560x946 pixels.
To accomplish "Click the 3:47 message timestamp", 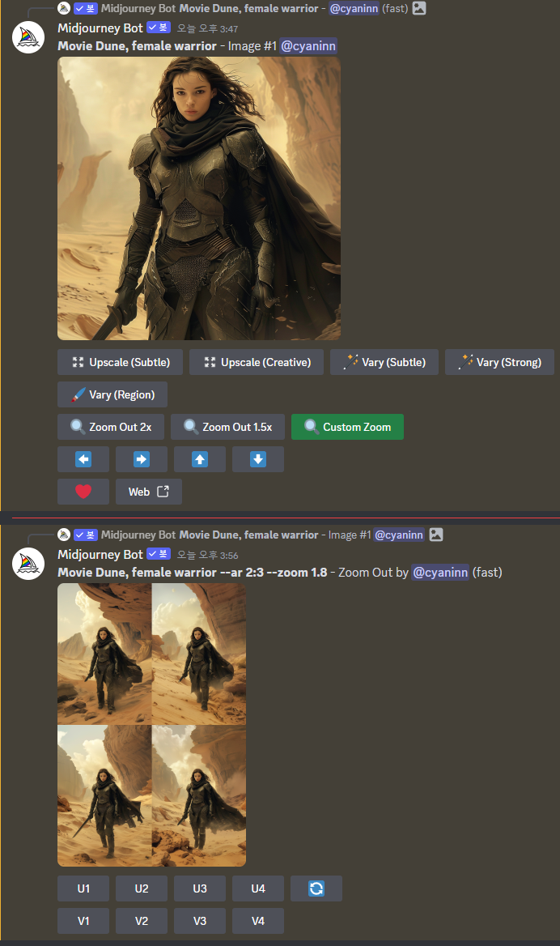I will tap(207, 29).
